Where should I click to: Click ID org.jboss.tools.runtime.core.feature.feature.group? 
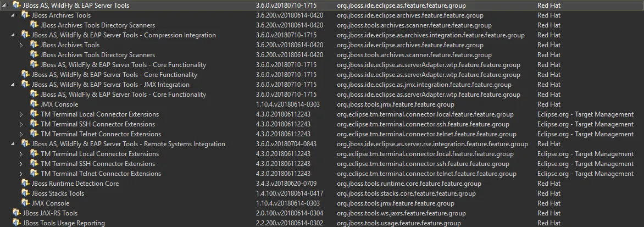pos(409,184)
